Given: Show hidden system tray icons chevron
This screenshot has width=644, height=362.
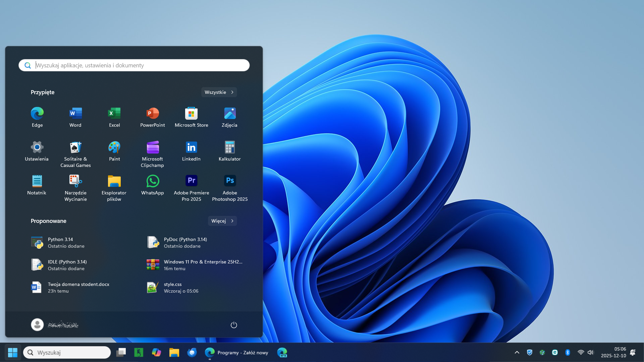Looking at the screenshot, I should [517, 352].
